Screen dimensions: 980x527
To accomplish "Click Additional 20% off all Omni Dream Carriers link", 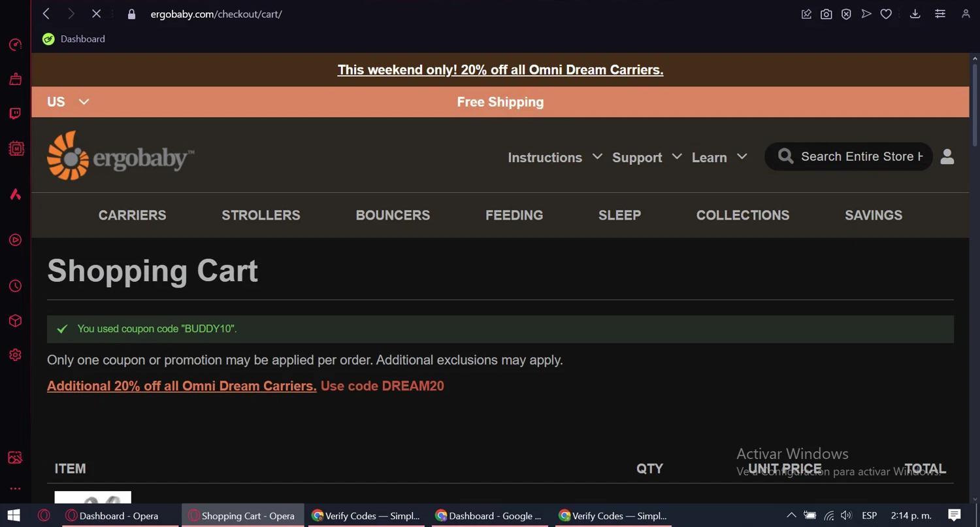I will [182, 386].
